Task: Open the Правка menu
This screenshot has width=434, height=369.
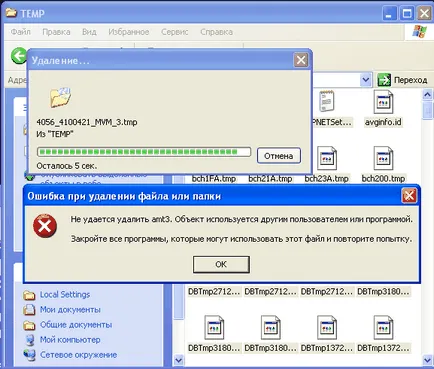Action: (56, 32)
